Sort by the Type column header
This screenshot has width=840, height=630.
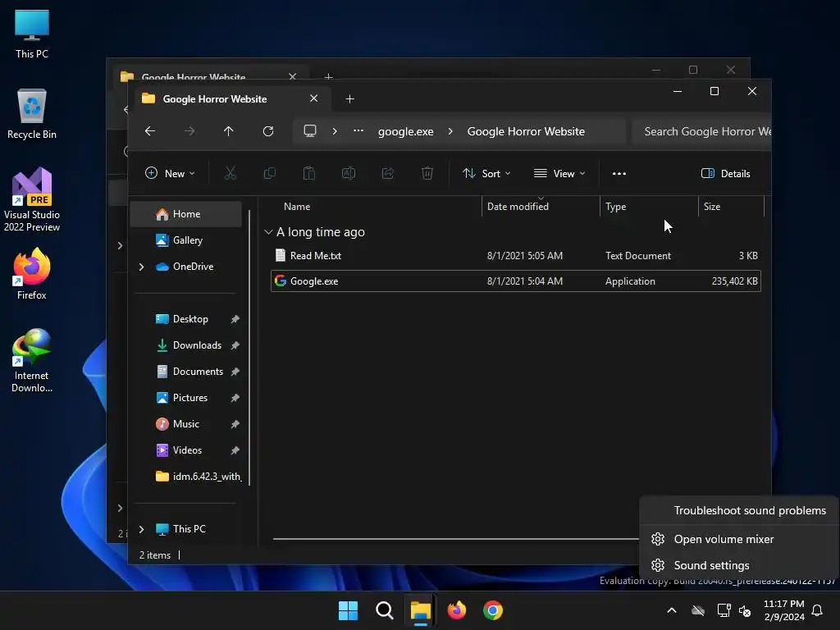coord(615,206)
